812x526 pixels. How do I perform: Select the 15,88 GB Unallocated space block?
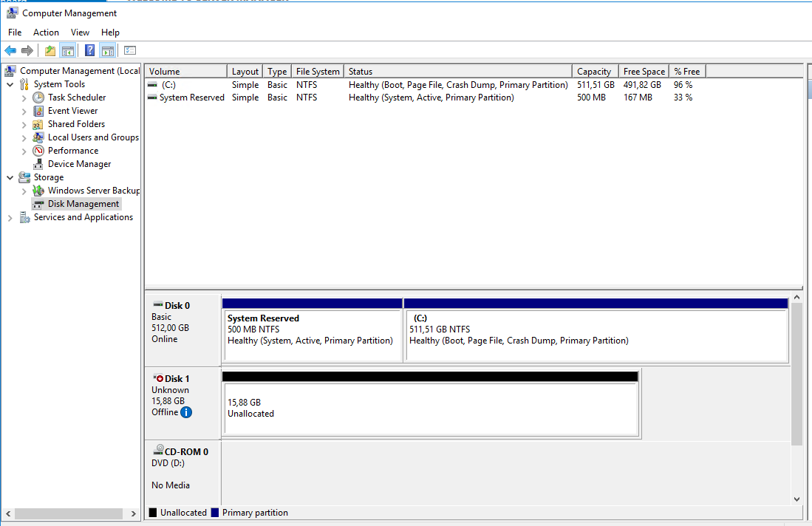(430, 409)
